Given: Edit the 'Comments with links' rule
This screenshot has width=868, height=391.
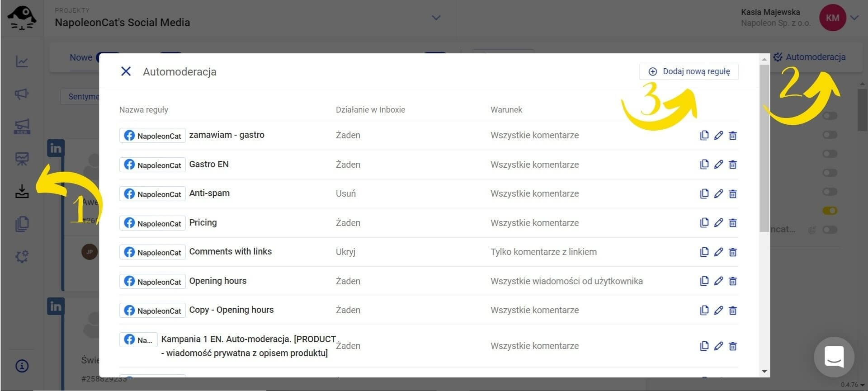Looking at the screenshot, I should coord(718,252).
